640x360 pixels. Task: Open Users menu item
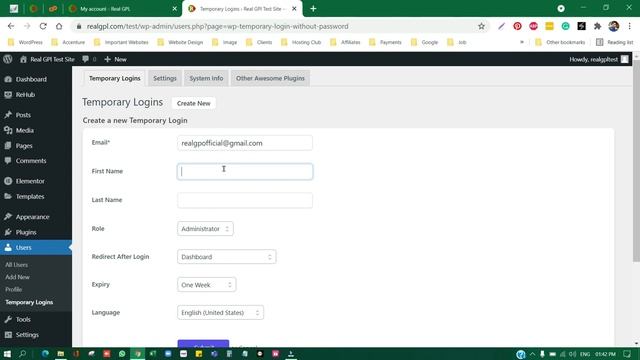(36, 248)
